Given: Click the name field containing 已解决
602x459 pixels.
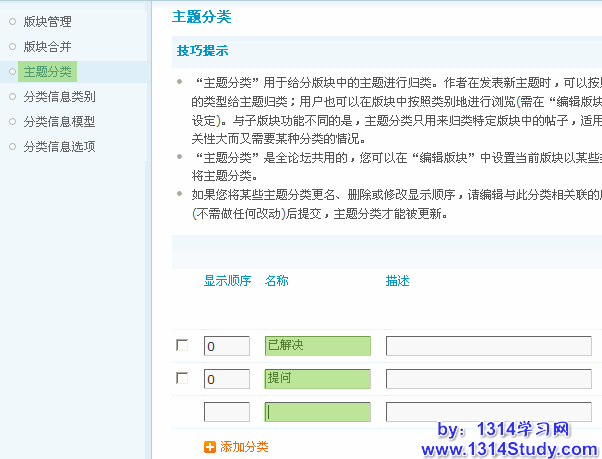Looking at the screenshot, I should (x=317, y=346).
